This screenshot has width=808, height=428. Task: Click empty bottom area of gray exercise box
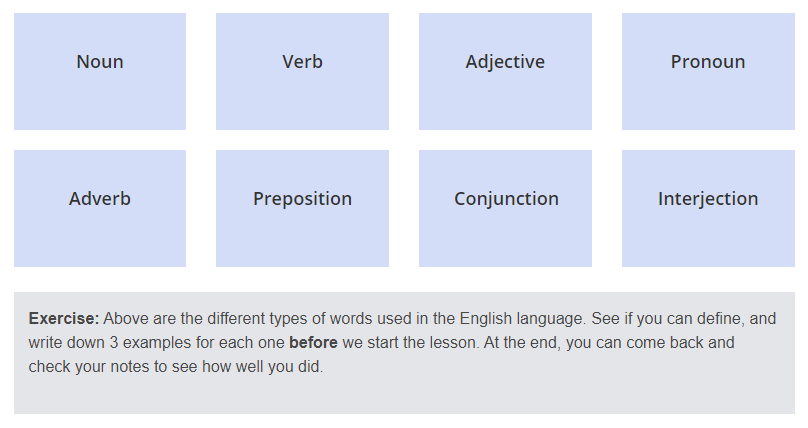(404, 396)
